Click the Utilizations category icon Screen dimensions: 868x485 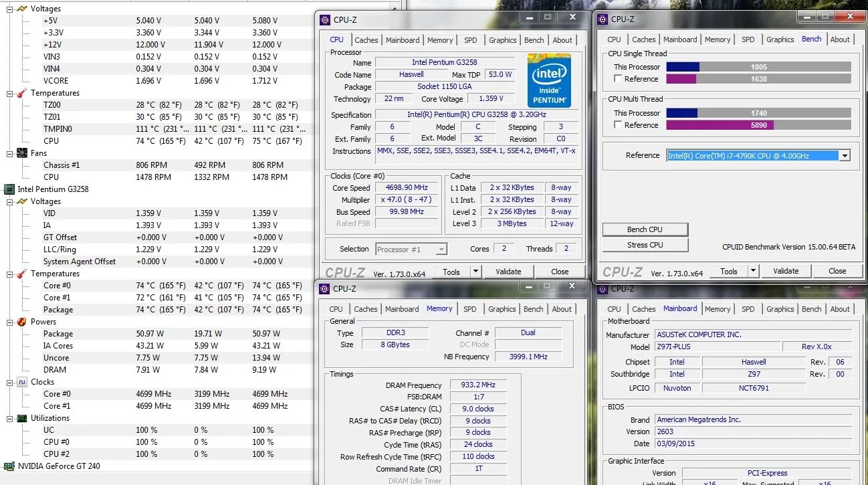click(x=21, y=417)
